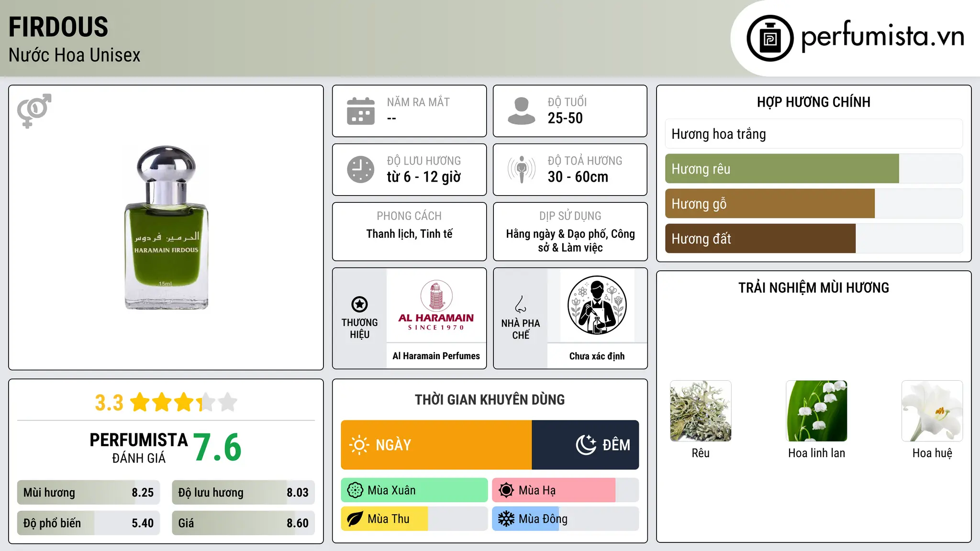980x551 pixels.
Task: Click the FIRDOUS perfume title
Action: (58, 27)
